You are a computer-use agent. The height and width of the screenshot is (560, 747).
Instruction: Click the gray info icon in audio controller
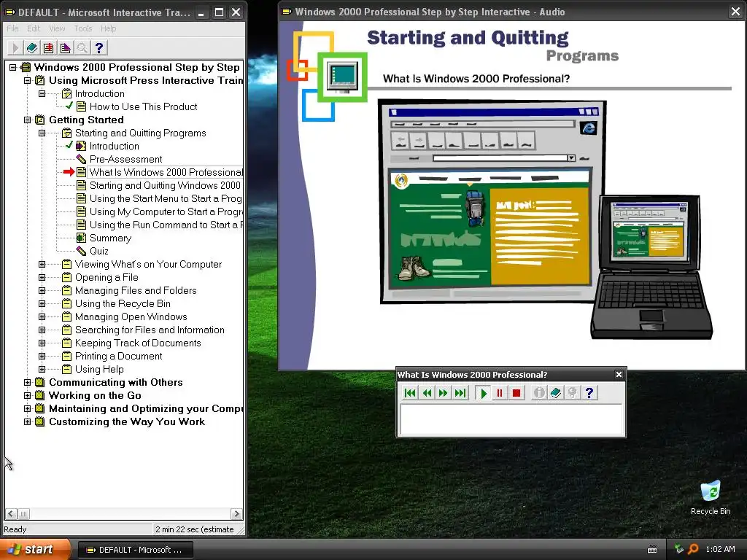point(539,393)
